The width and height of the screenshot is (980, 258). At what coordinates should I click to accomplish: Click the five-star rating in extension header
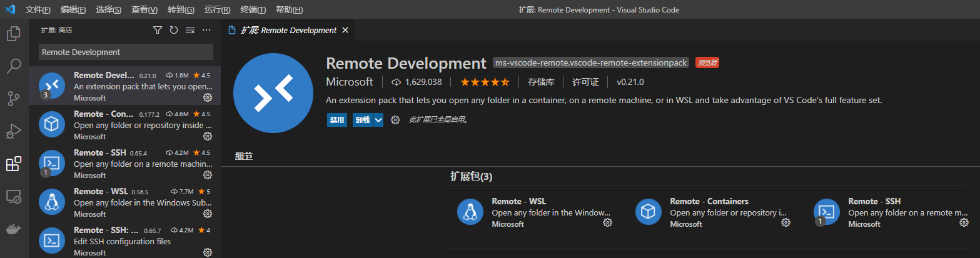coord(485,82)
